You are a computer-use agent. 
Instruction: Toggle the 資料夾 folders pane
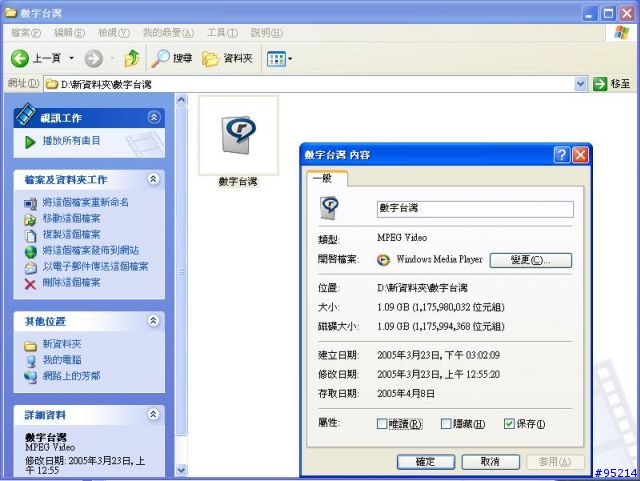click(228, 58)
